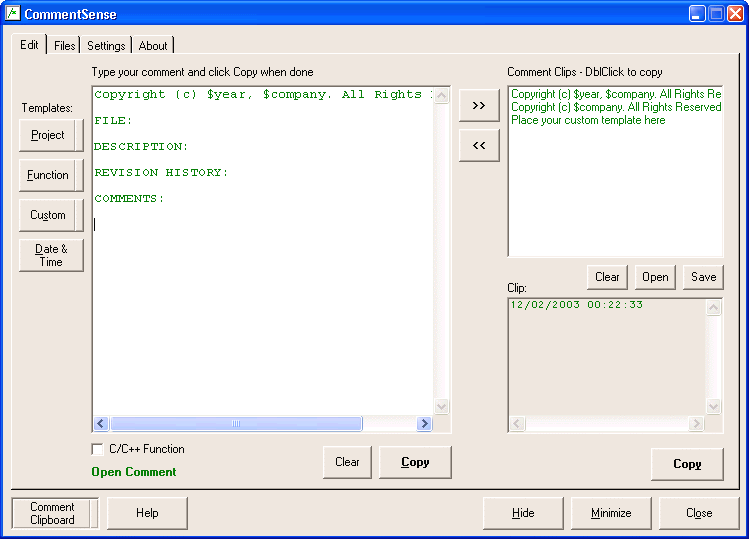Click Clip box horizontal scroll left arrow

click(x=517, y=423)
